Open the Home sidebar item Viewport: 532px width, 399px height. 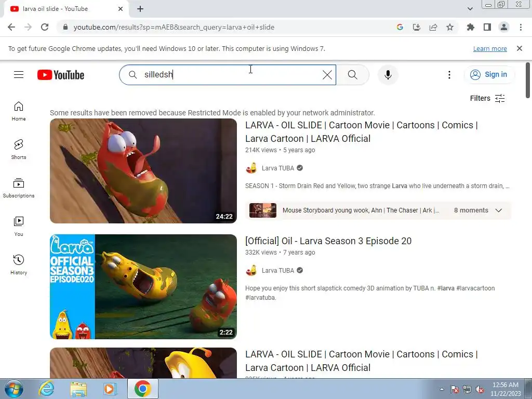tap(19, 111)
